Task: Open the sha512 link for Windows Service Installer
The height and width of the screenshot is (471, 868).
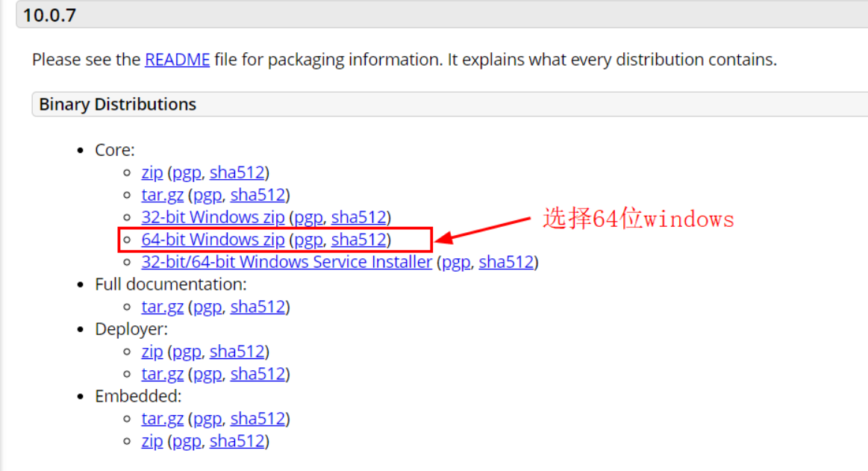Action: pyautogui.click(x=506, y=262)
